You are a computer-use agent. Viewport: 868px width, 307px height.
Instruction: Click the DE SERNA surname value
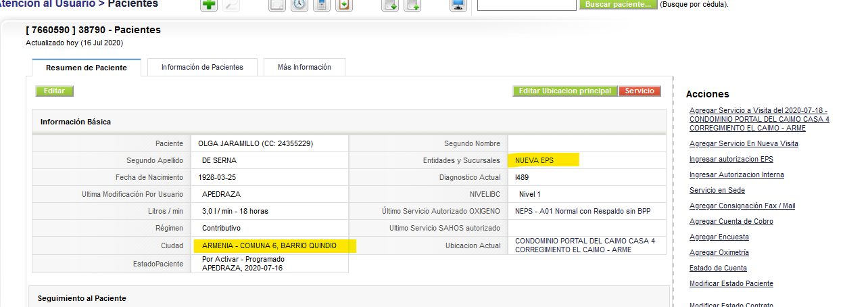[219, 160]
